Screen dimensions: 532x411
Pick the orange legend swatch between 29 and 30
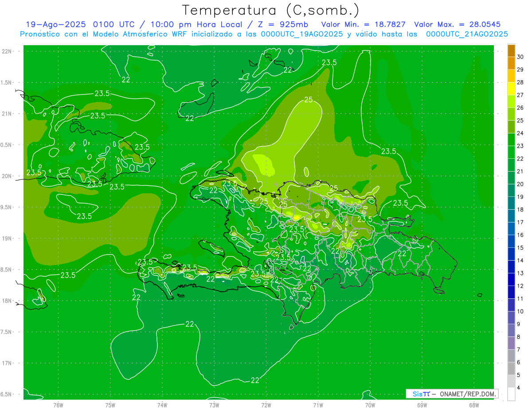click(x=511, y=63)
